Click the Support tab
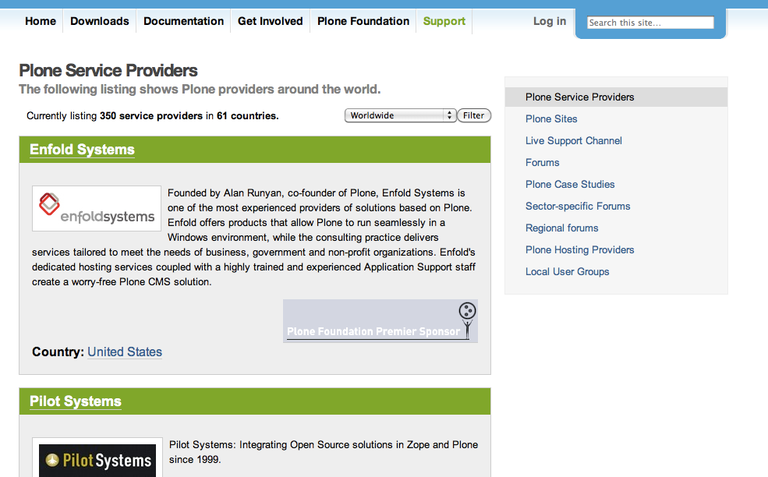The image size is (768, 477). pyautogui.click(x=444, y=21)
